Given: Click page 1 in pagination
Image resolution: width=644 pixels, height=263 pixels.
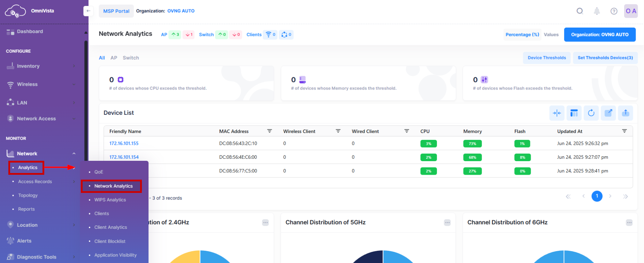Looking at the screenshot, I should (x=597, y=196).
